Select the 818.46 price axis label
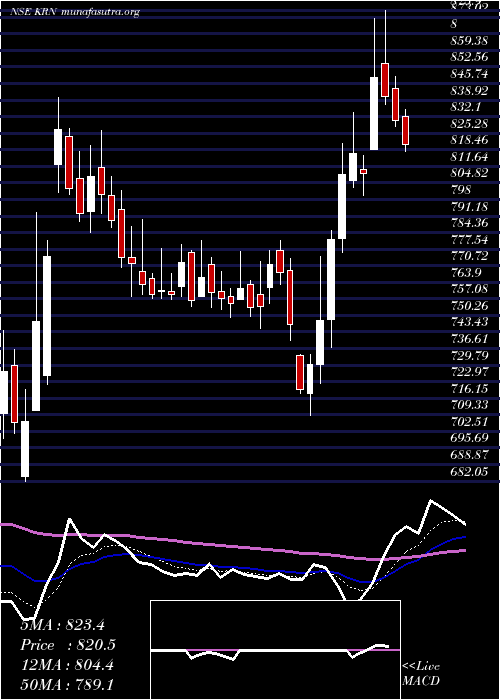 (x=468, y=140)
